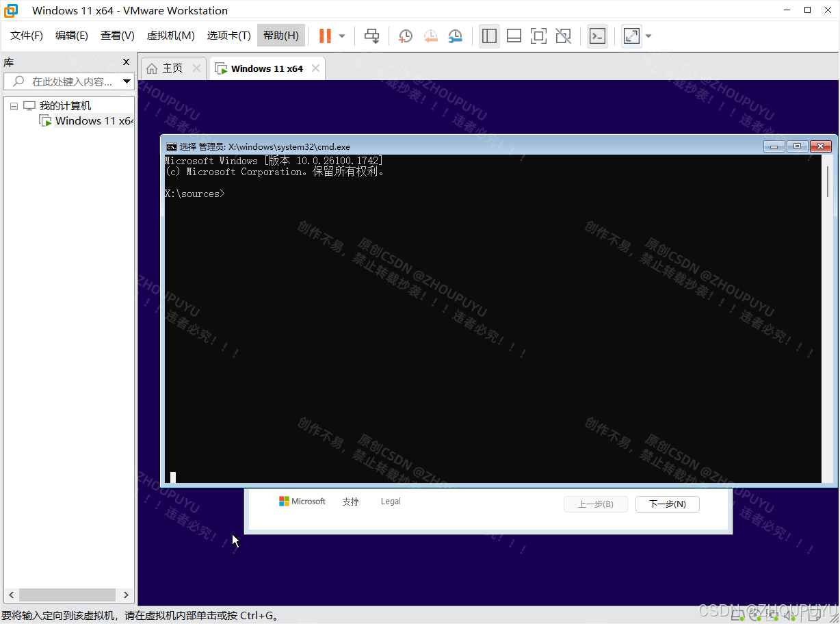
Task: Select the Windows 11 x64 tree entry
Action: coord(94,121)
